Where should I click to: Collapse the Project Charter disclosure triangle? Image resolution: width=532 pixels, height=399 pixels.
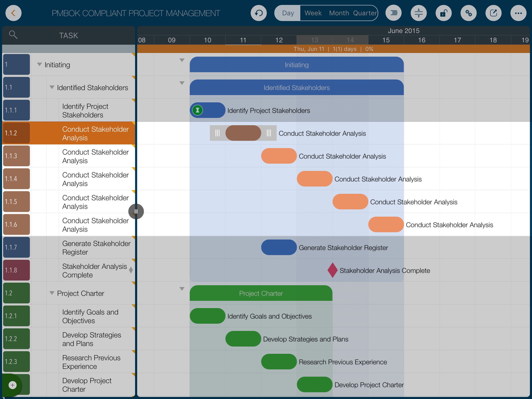pyautogui.click(x=52, y=293)
